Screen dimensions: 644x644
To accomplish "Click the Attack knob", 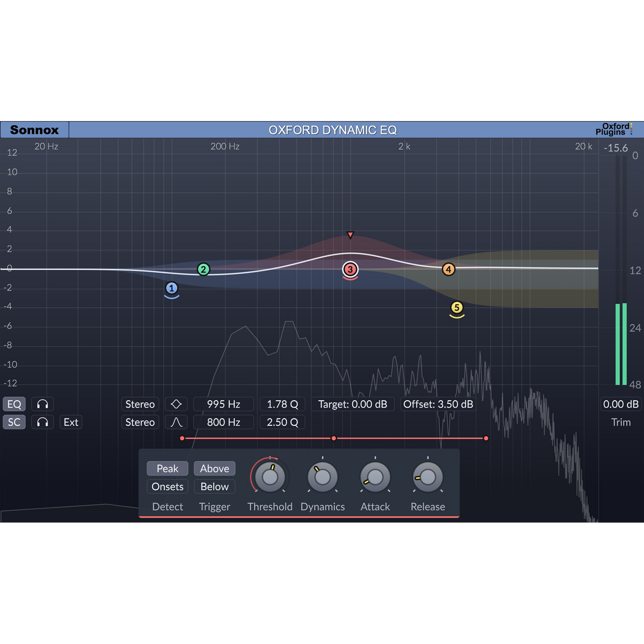I will coord(375,477).
